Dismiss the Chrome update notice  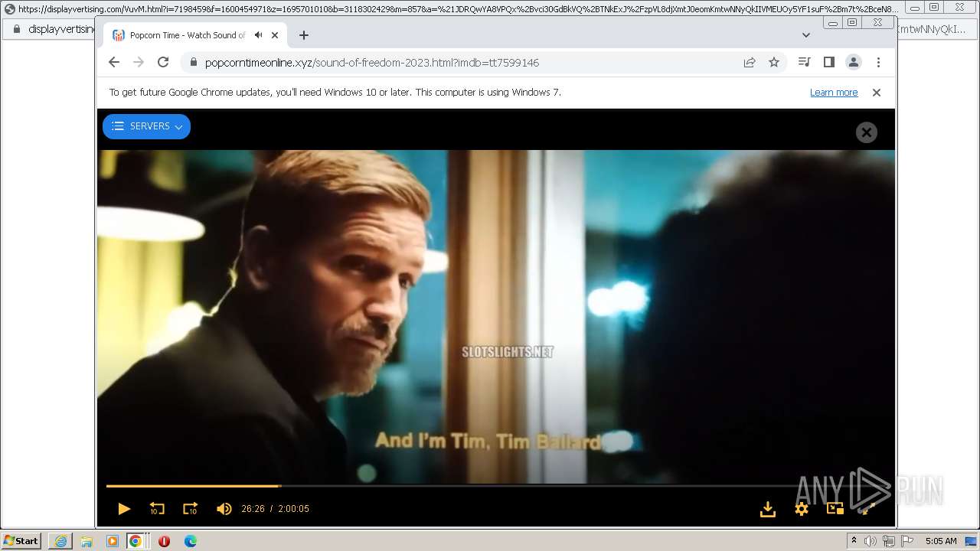pyautogui.click(x=877, y=93)
